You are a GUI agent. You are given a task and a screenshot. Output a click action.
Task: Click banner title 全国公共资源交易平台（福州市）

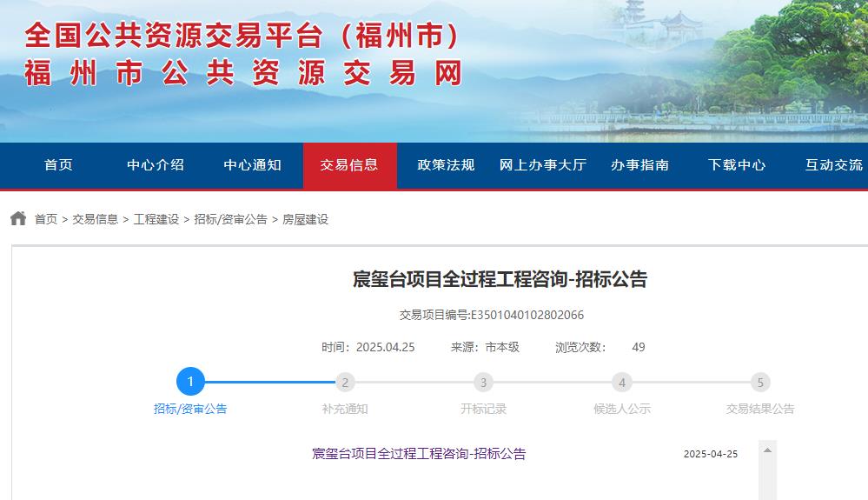242,36
